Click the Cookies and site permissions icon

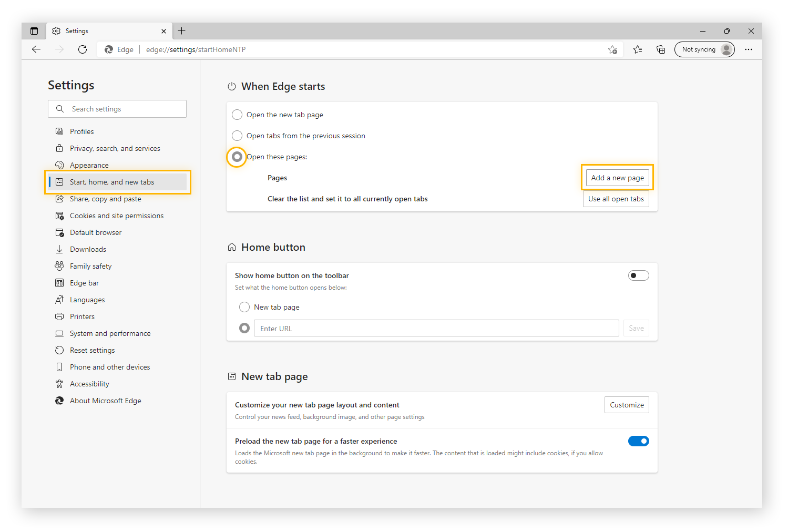click(x=59, y=216)
